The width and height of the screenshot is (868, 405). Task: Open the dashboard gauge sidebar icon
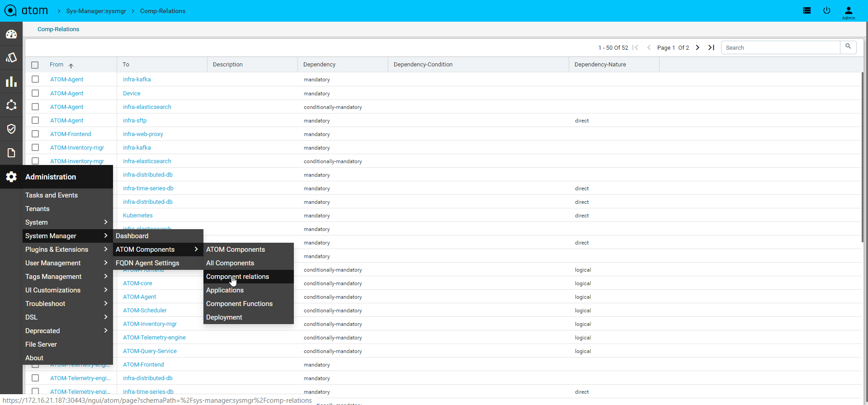11,34
